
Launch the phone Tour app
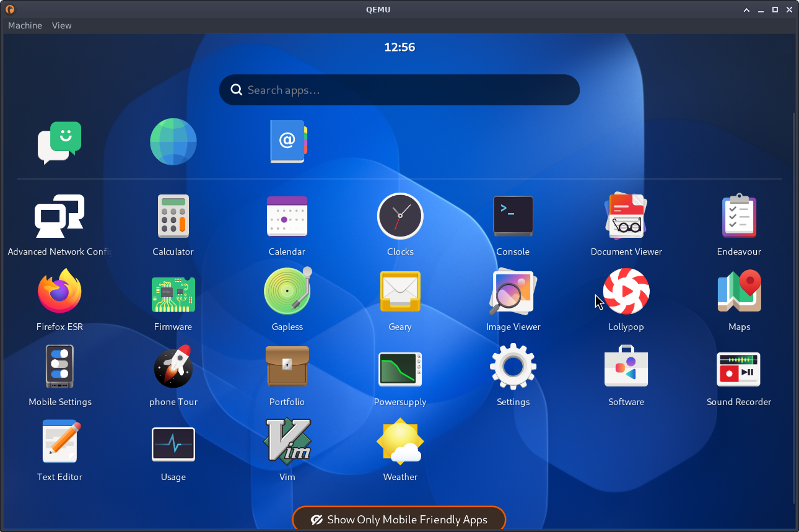point(173,366)
